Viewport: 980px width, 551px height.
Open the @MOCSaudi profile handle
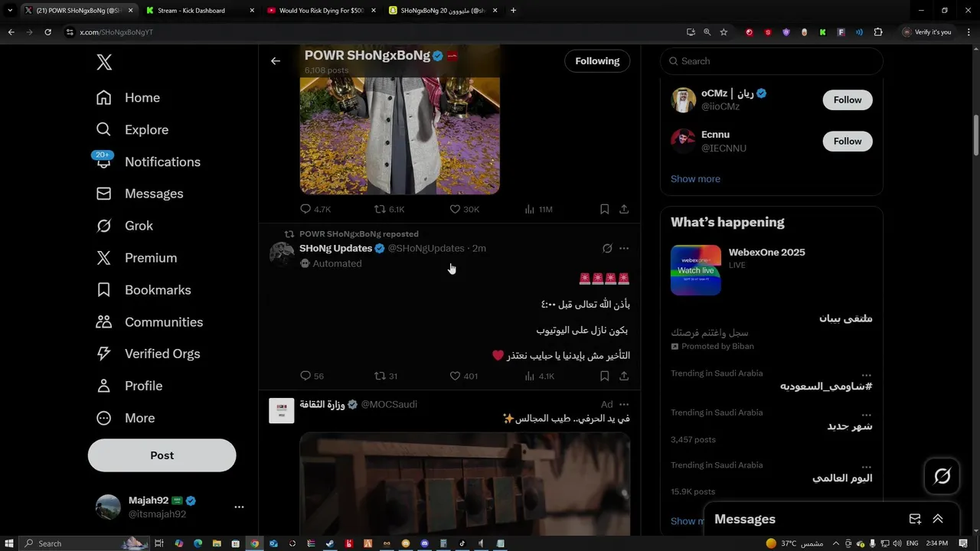[389, 404]
